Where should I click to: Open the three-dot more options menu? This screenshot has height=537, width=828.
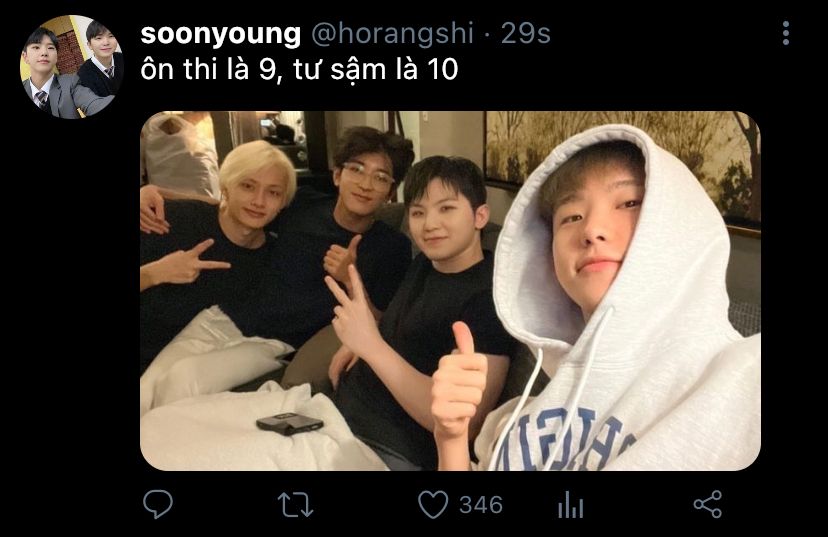tap(786, 33)
